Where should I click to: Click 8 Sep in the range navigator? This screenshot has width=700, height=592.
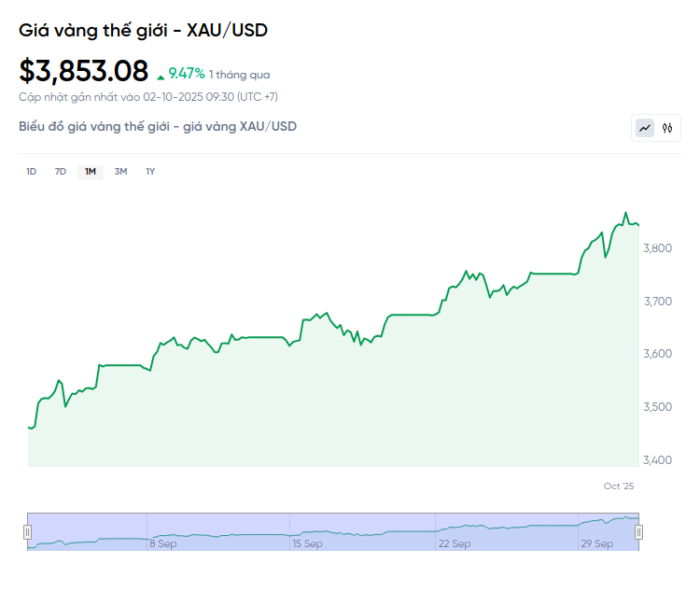coord(163,543)
